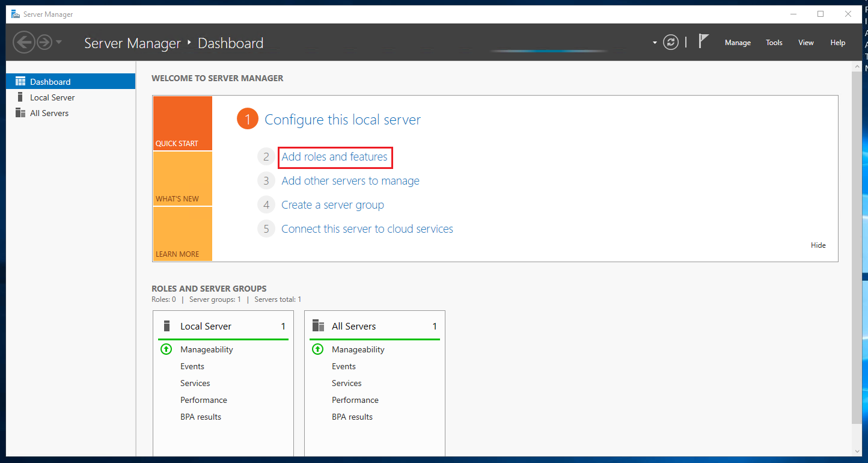Open the Learn More tile
The height and width of the screenshot is (463, 868).
tap(182, 234)
